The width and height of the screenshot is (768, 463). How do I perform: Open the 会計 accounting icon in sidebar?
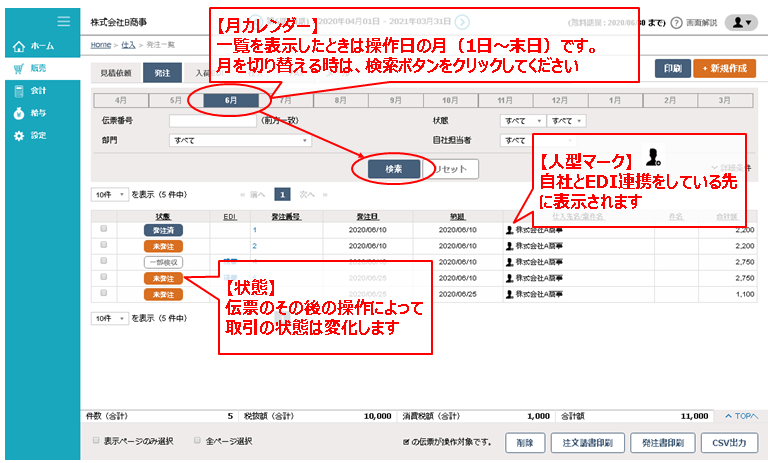pyautogui.click(x=19, y=91)
